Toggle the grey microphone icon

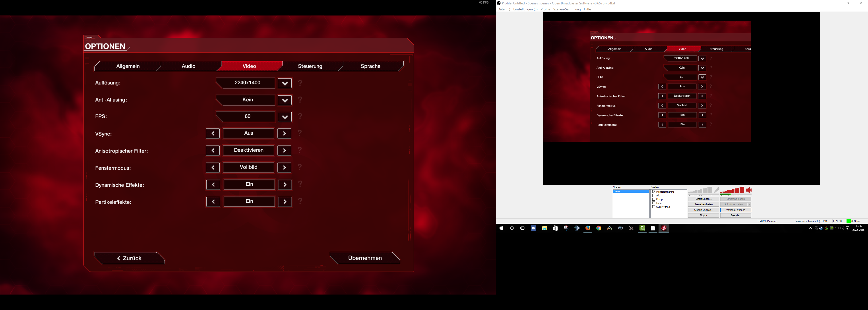(x=716, y=190)
